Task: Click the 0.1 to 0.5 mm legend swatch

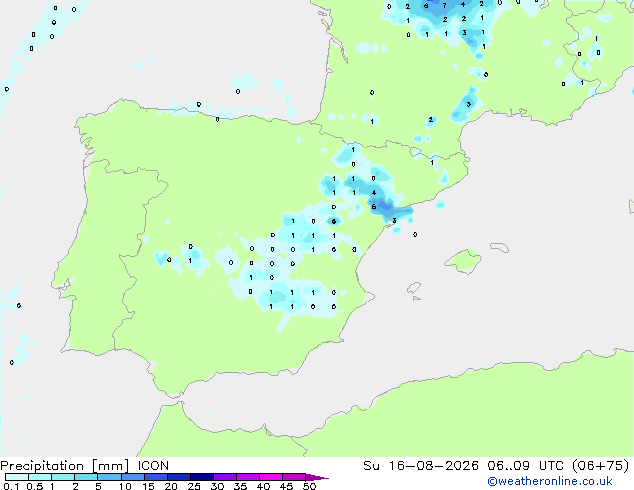Action: point(17,477)
